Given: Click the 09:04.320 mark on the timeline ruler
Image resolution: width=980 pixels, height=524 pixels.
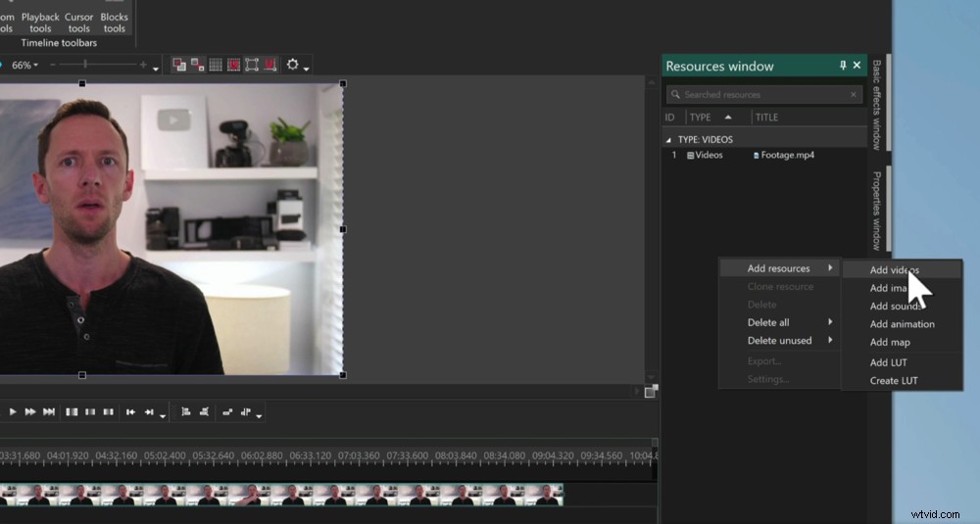Looking at the screenshot, I should [x=553, y=455].
